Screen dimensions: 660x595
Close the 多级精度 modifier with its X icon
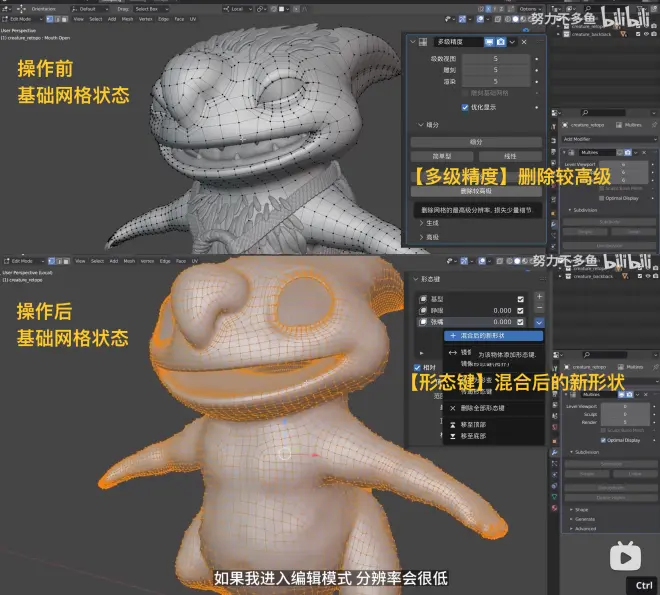point(524,42)
